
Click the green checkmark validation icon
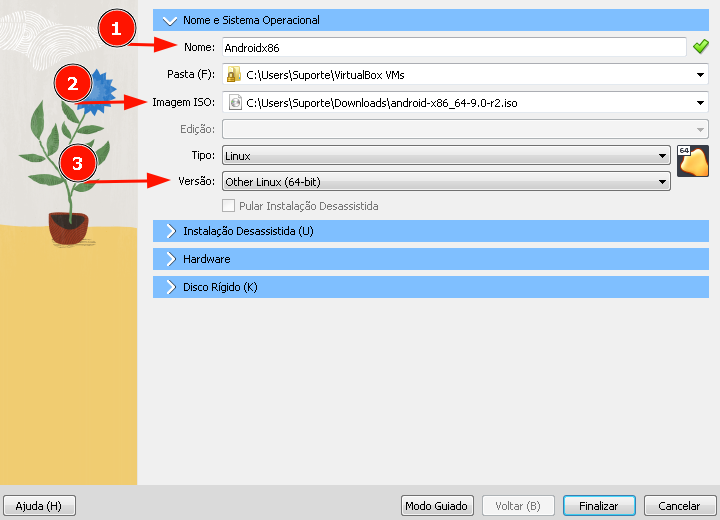click(701, 47)
